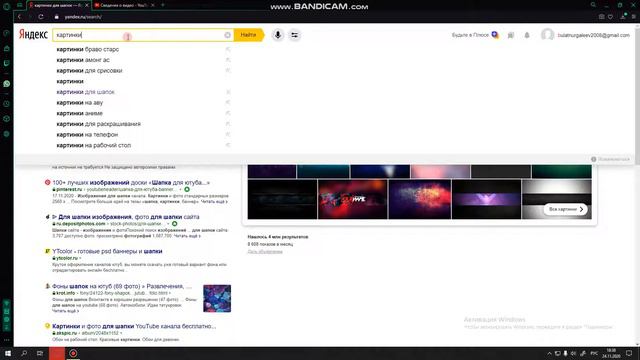Click the arrow icon next to 'картинки браво старс'
The image size is (640, 360).
[228, 49]
